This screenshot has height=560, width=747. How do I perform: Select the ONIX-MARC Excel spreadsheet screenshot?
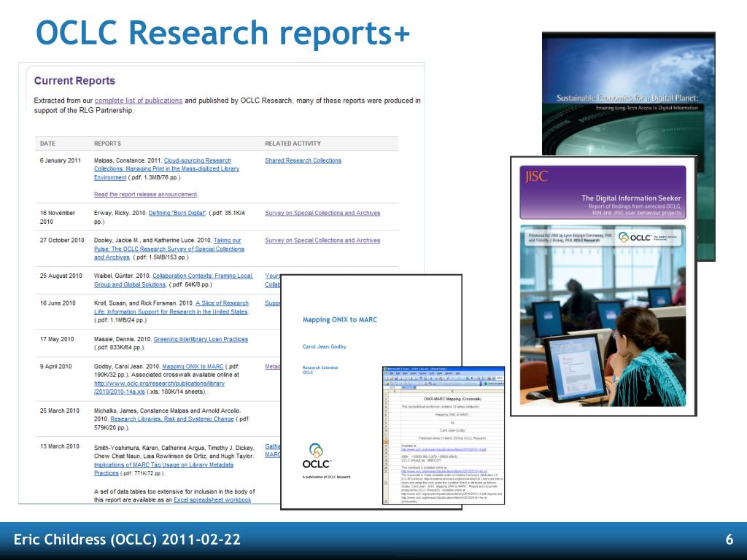coord(443,435)
